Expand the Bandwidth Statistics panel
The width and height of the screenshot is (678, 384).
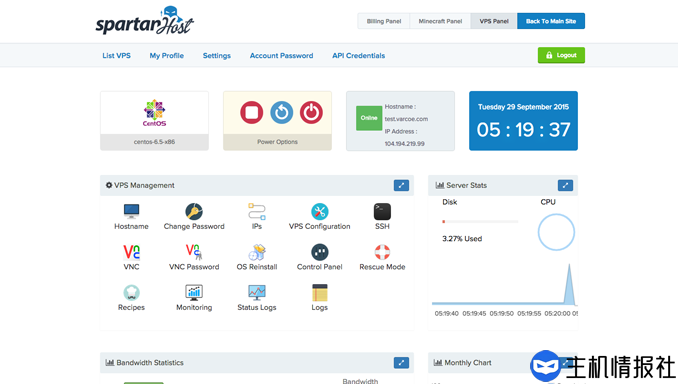401,363
